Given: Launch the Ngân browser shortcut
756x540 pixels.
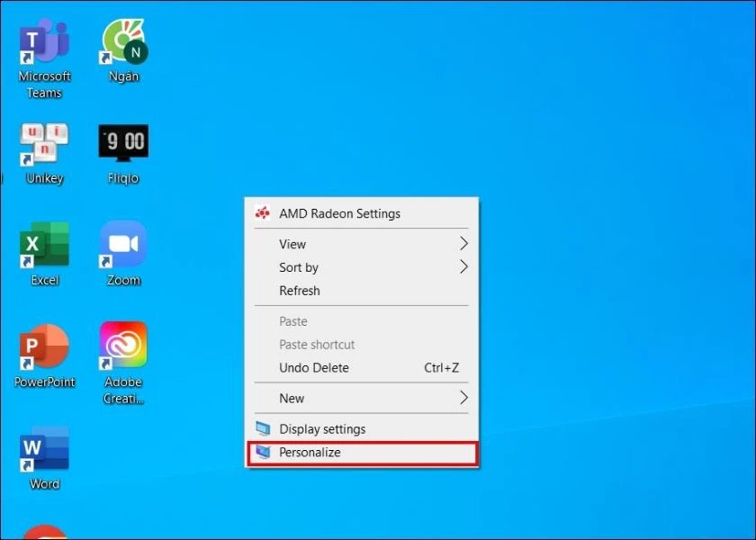Looking at the screenshot, I should click(123, 43).
